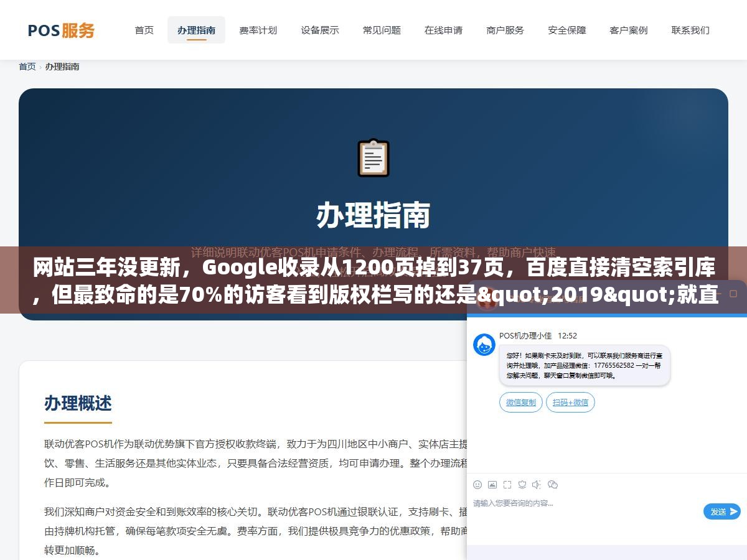Click the 'POS机办理小佳' agent name
Screen dimensions: 747x560
tap(525, 335)
